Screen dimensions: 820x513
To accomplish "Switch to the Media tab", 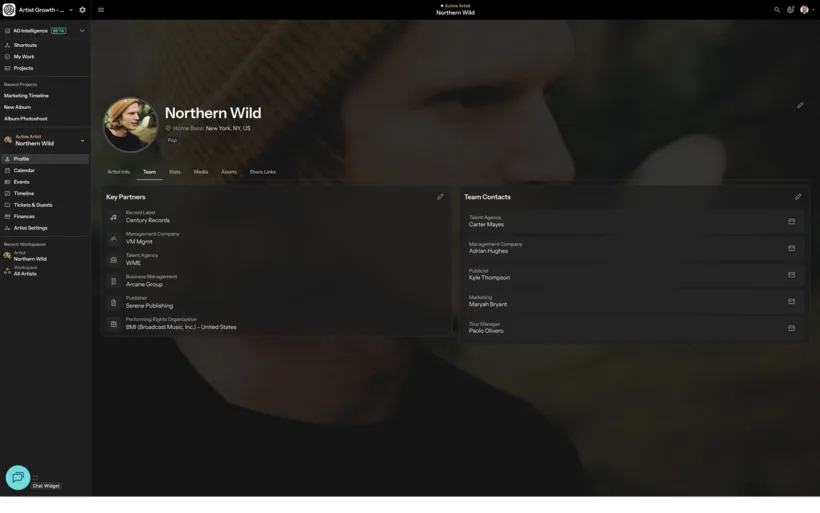I will point(201,172).
